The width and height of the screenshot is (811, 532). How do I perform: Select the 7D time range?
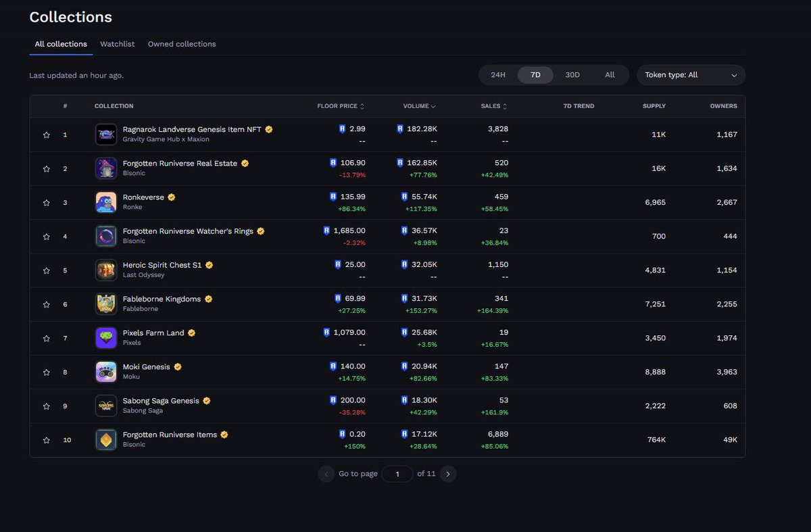click(535, 75)
